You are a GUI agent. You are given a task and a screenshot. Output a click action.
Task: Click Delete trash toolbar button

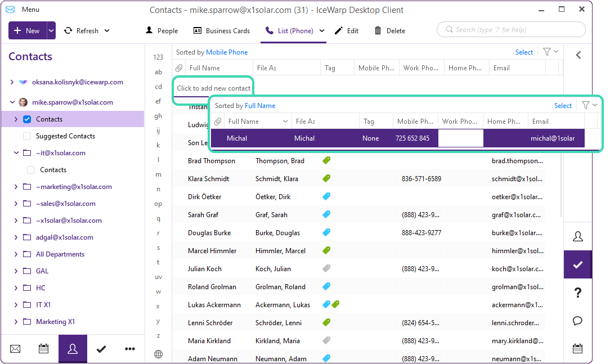point(390,31)
